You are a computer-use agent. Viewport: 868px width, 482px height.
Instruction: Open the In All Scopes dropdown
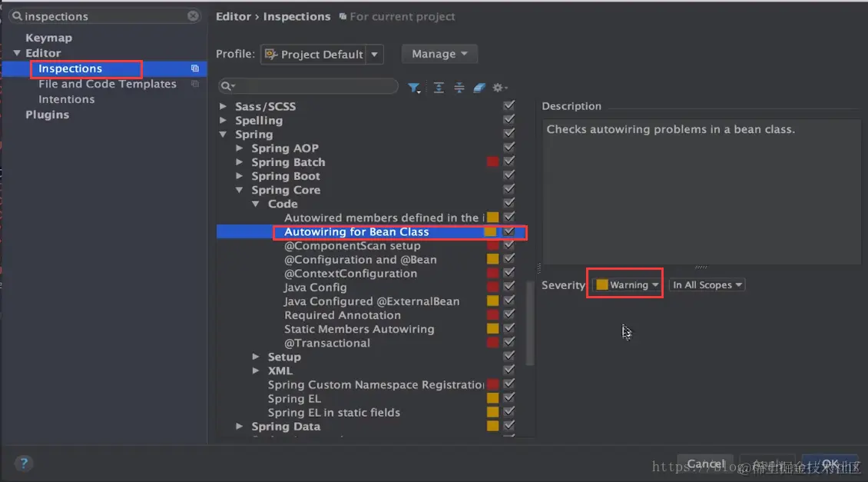[707, 284]
